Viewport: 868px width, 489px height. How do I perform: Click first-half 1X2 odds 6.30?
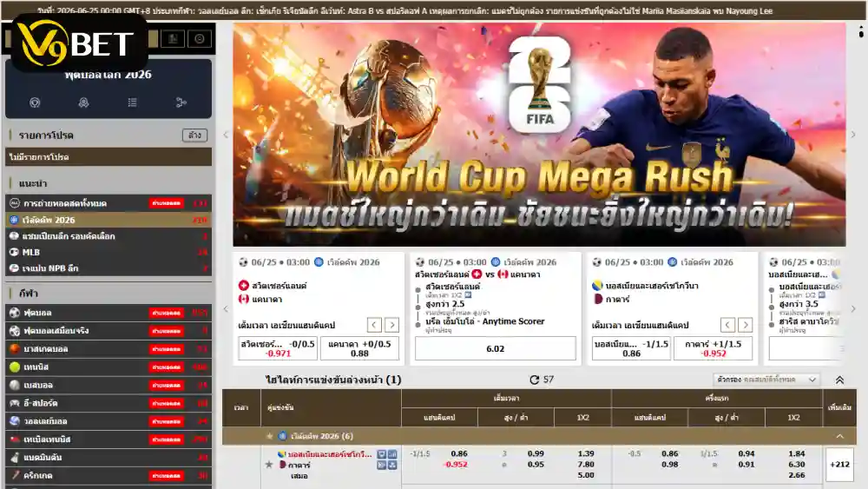[x=797, y=465]
